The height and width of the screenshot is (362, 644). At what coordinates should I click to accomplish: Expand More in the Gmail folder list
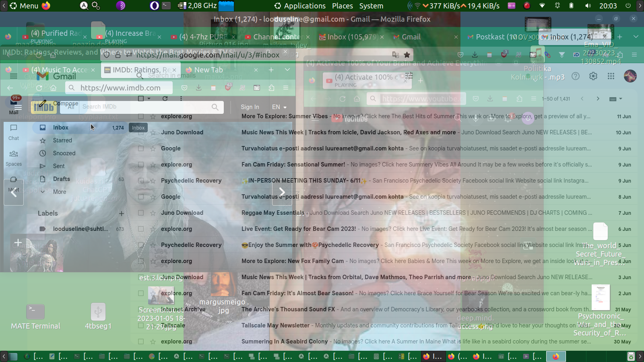point(60,192)
